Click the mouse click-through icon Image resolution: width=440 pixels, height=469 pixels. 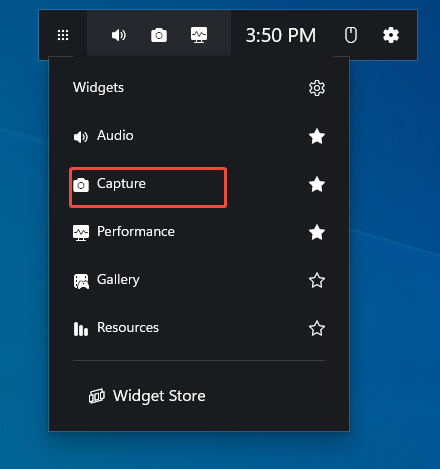click(351, 35)
